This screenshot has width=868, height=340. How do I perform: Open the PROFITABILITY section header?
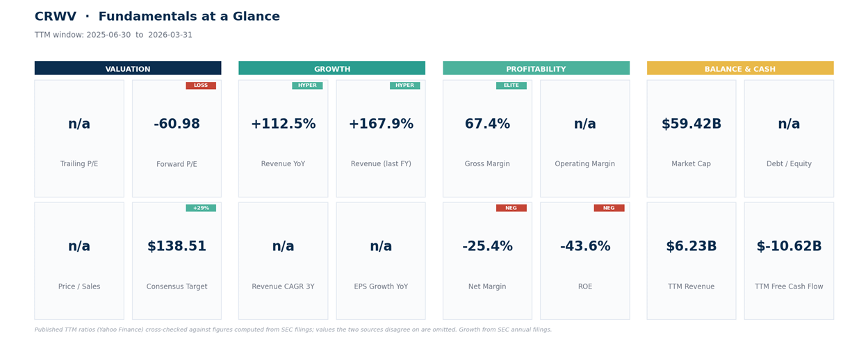pos(536,68)
